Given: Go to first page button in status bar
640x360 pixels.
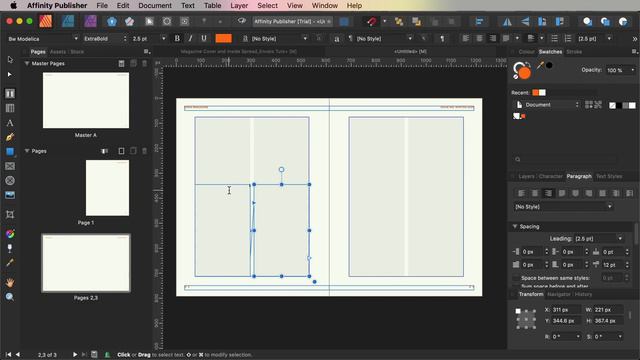Looking at the screenshot, I should click(x=8, y=355).
